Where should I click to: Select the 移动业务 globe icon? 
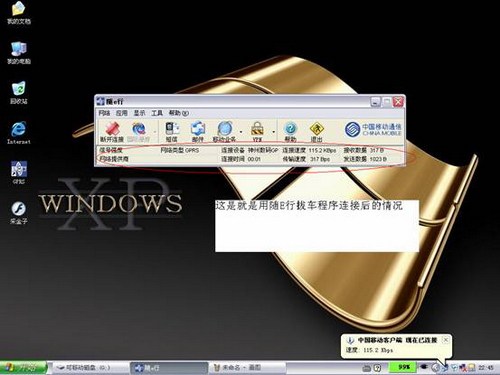click(x=224, y=131)
